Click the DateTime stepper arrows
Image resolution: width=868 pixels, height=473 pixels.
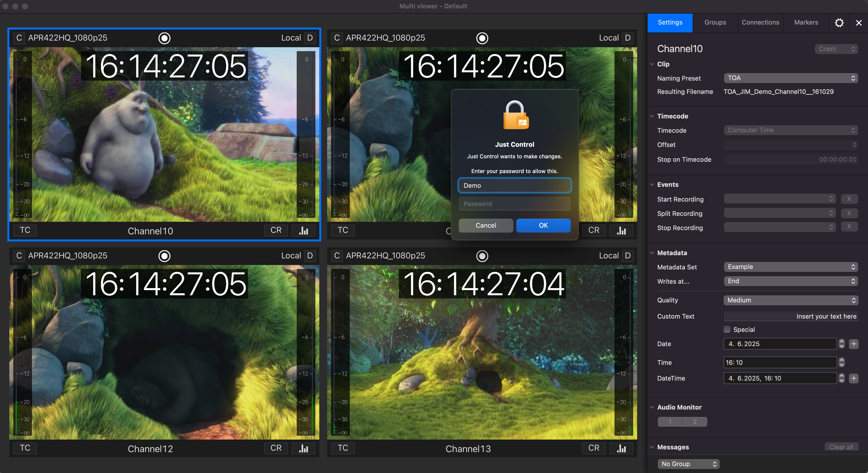click(841, 379)
